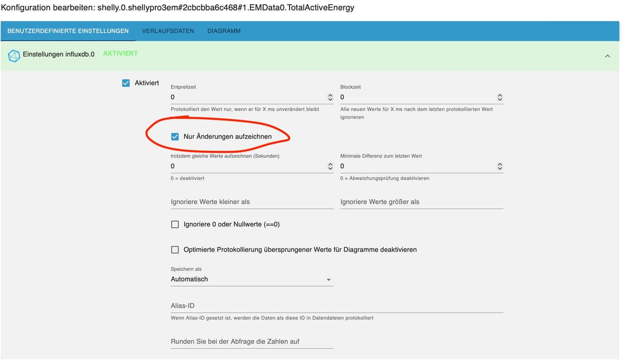Click the 'Wenn Alias-ID gesetzt ist' hint

tap(272, 318)
